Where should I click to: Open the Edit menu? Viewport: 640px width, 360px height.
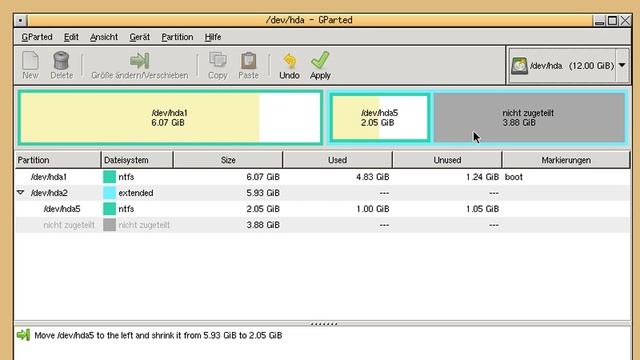click(x=71, y=37)
